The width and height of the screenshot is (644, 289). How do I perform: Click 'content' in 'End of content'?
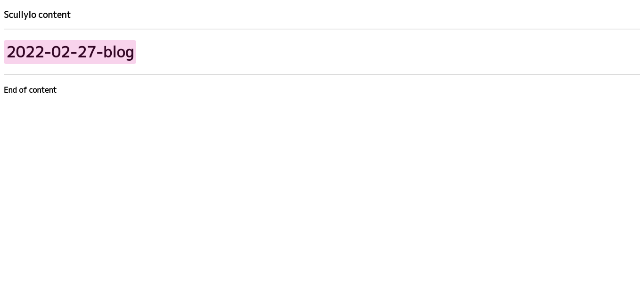click(42, 90)
